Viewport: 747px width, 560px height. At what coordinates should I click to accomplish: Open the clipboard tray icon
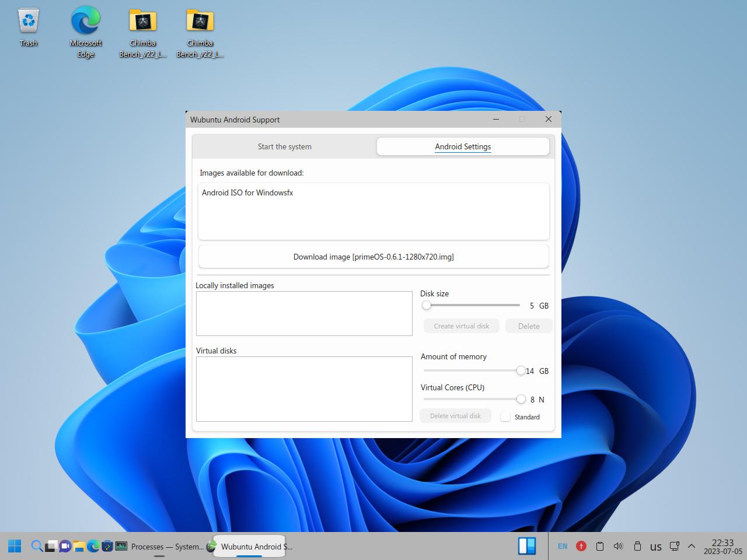tap(599, 546)
